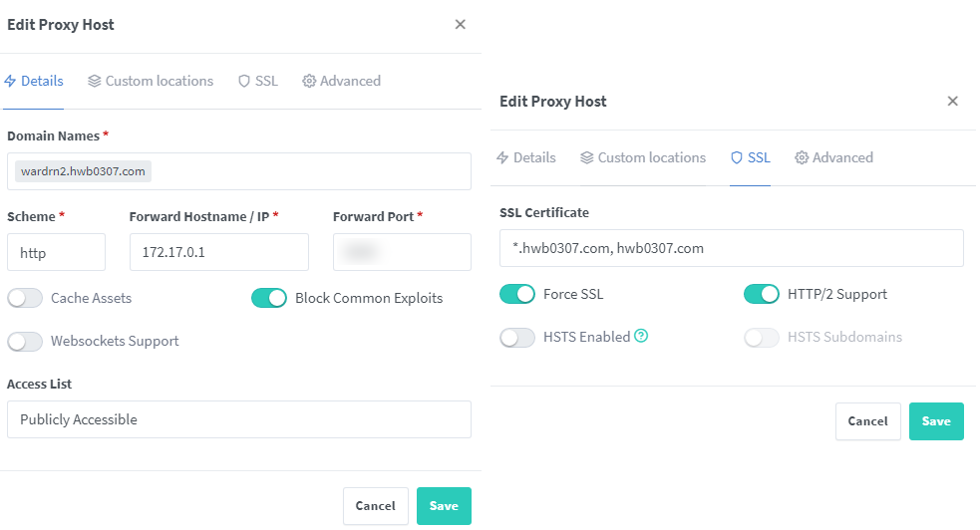Close the right Edit Proxy Host dialog

point(952,102)
